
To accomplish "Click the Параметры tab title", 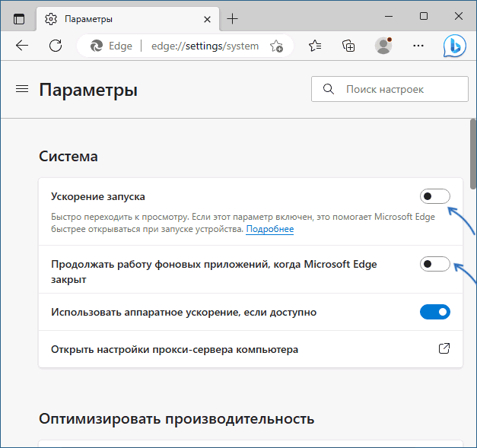I will click(x=88, y=19).
